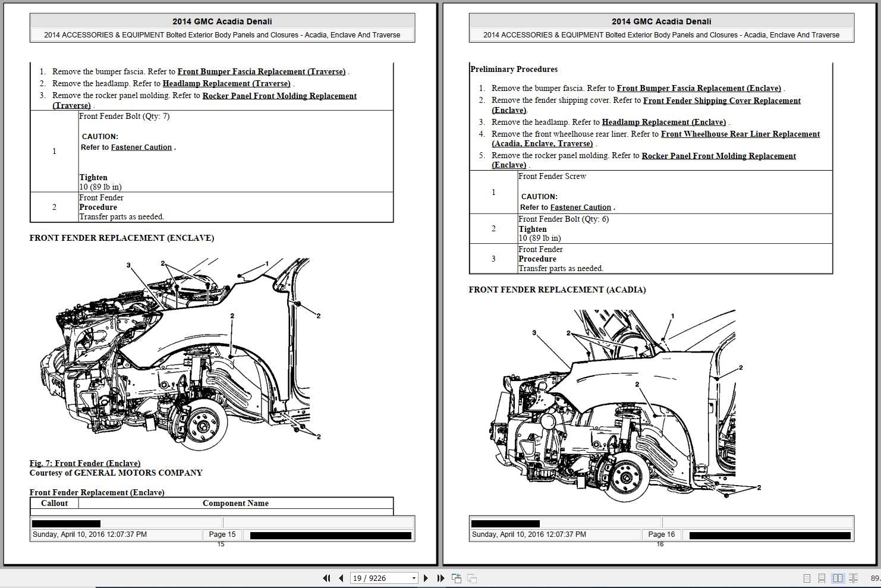
Task: Open the page number dropdown arrow
Action: pyautogui.click(x=414, y=577)
